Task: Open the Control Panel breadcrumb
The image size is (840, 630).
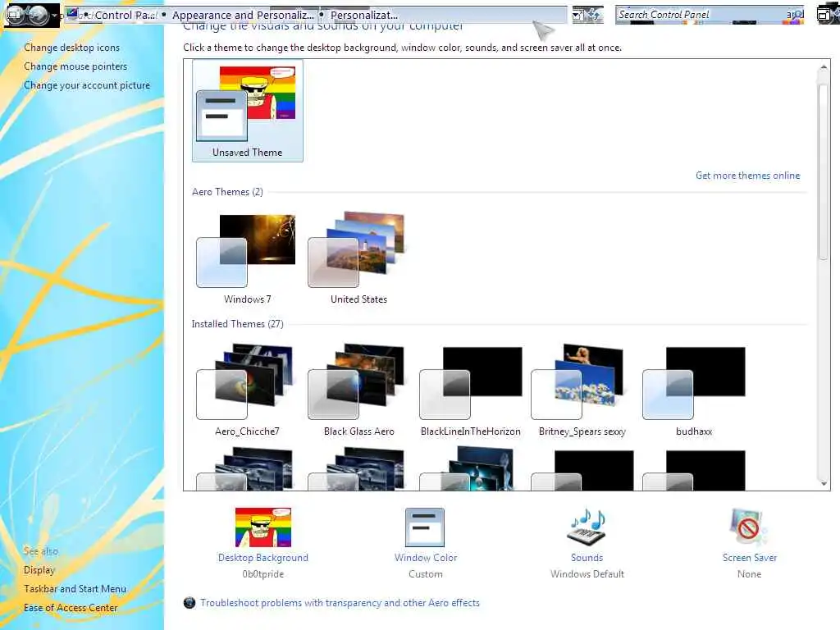Action: coord(125,15)
